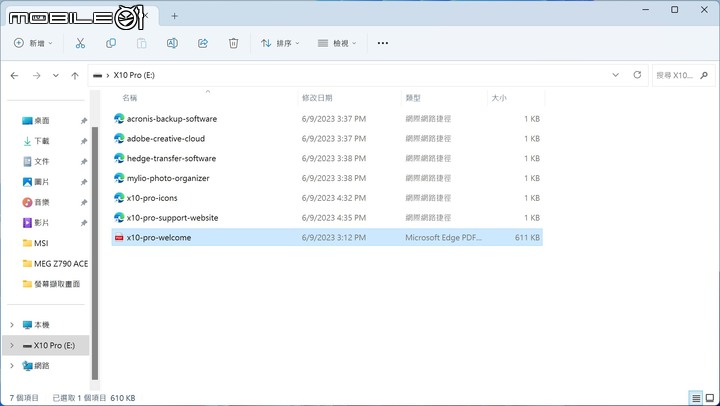The width and height of the screenshot is (720, 406).
Task: Select the mylio-photo-organizer shortcut
Action: pyautogui.click(x=327, y=178)
